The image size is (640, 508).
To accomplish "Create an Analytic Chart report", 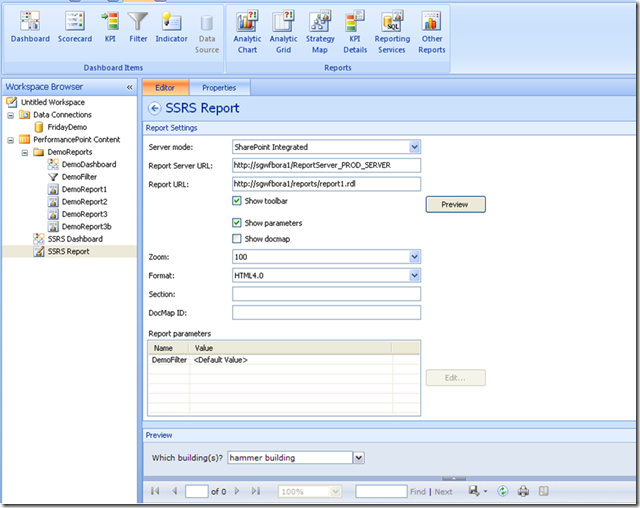I will pos(247,33).
